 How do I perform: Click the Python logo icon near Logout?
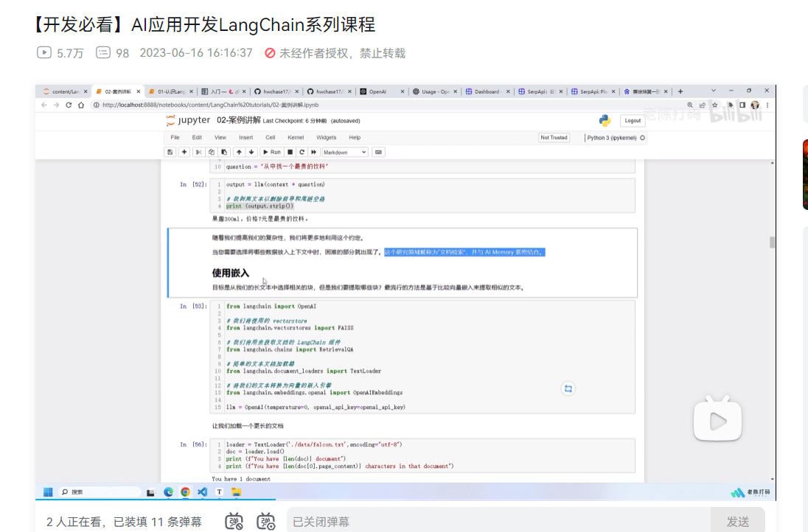pos(605,121)
